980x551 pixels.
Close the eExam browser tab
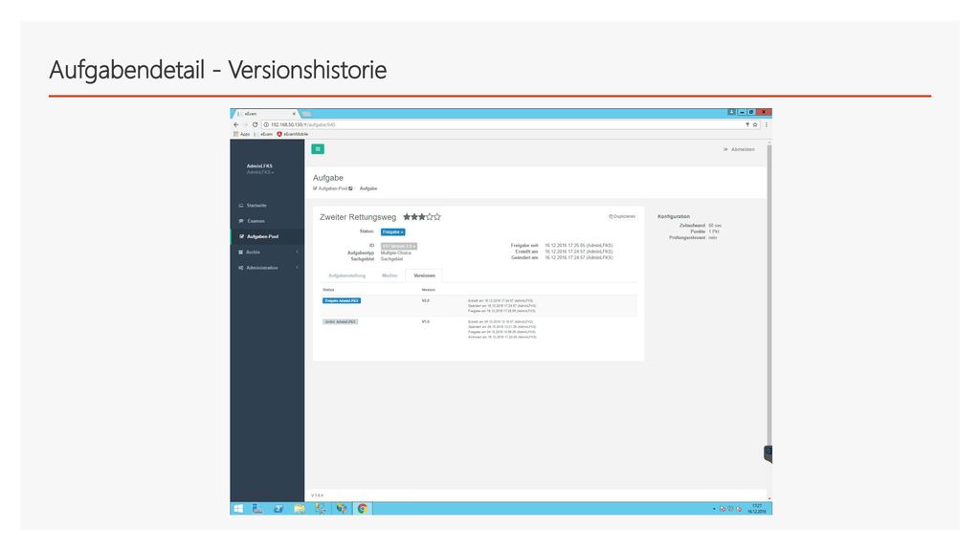(x=294, y=114)
